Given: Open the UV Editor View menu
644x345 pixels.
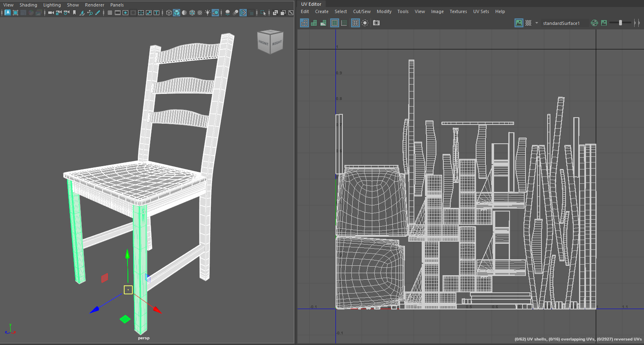Looking at the screenshot, I should [420, 11].
